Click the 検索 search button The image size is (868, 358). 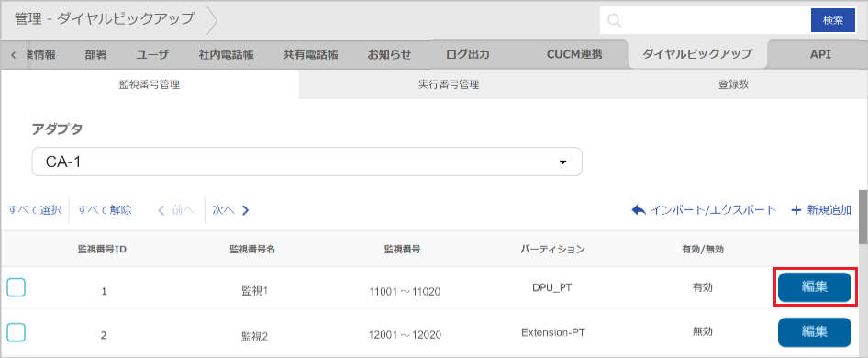[832, 20]
